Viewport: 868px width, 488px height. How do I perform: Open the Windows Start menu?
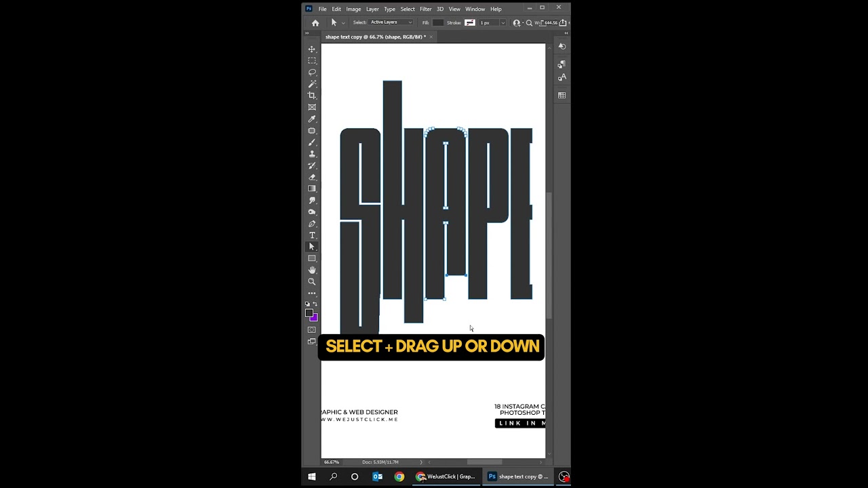(312, 476)
